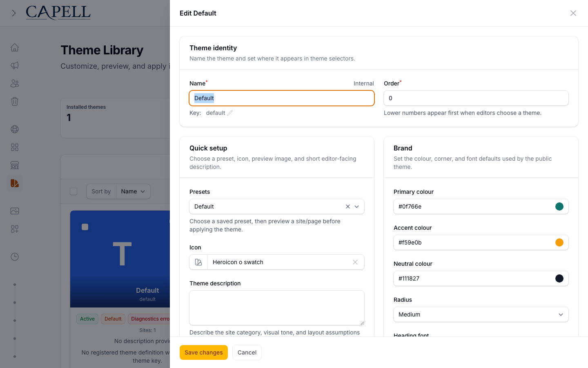Clear the Heroicon o swatch icon selection
Image resolution: width=588 pixels, height=368 pixels.
click(355, 262)
